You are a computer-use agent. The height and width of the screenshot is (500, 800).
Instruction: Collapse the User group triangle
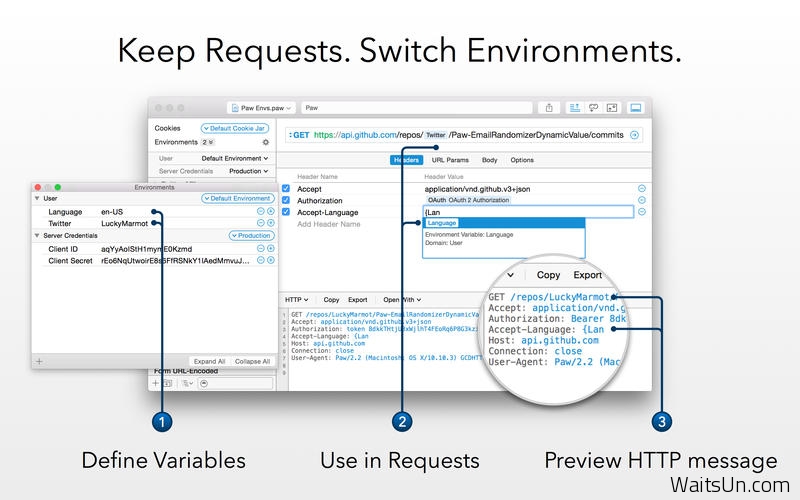pos(37,198)
